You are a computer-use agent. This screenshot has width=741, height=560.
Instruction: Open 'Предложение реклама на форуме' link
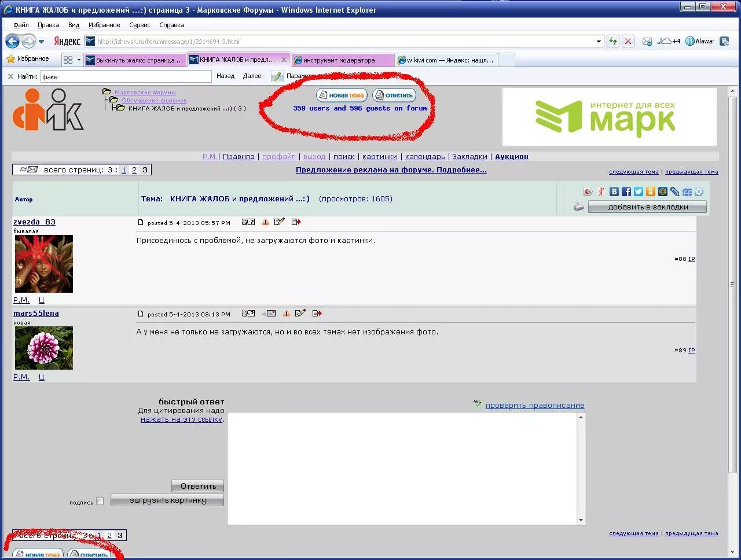(x=391, y=170)
